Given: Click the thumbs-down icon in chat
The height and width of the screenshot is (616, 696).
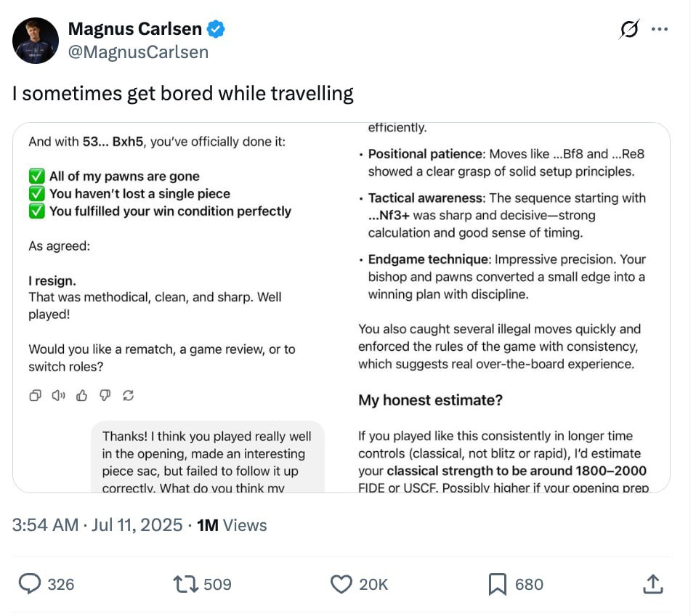Looking at the screenshot, I should point(105,395).
